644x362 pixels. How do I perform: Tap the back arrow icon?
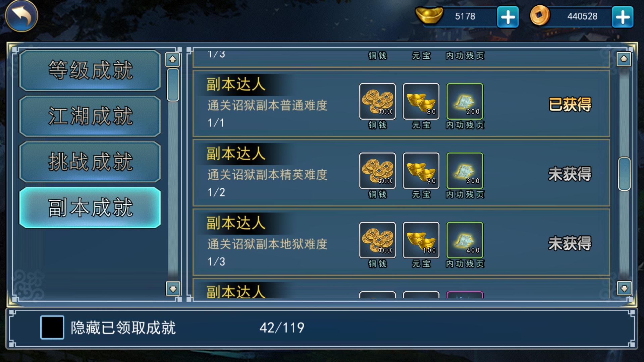pyautogui.click(x=21, y=16)
